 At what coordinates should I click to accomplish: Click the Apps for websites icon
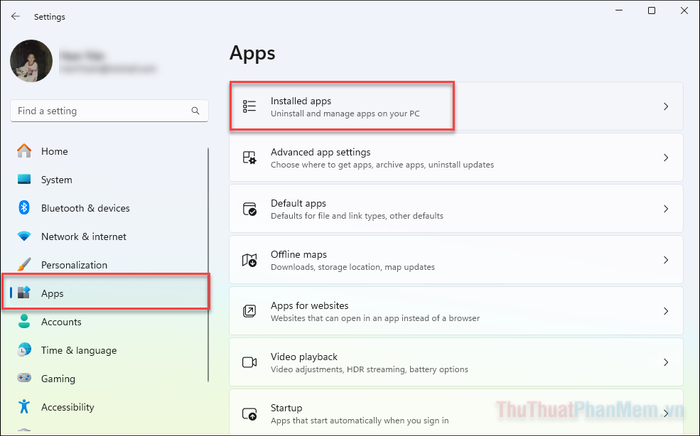(x=250, y=311)
